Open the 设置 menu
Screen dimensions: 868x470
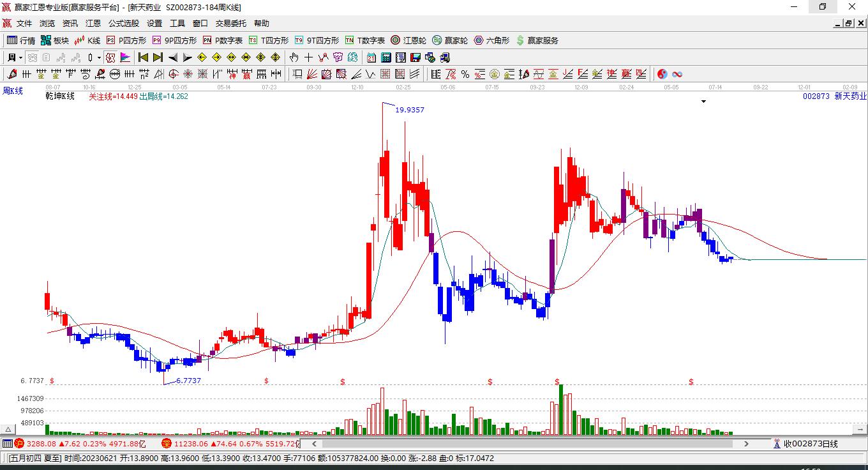(x=154, y=24)
